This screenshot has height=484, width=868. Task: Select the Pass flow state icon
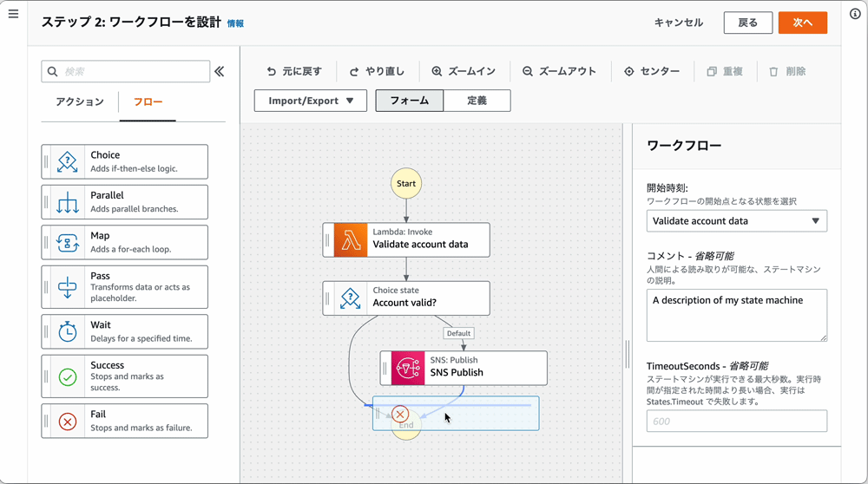pyautogui.click(x=68, y=286)
